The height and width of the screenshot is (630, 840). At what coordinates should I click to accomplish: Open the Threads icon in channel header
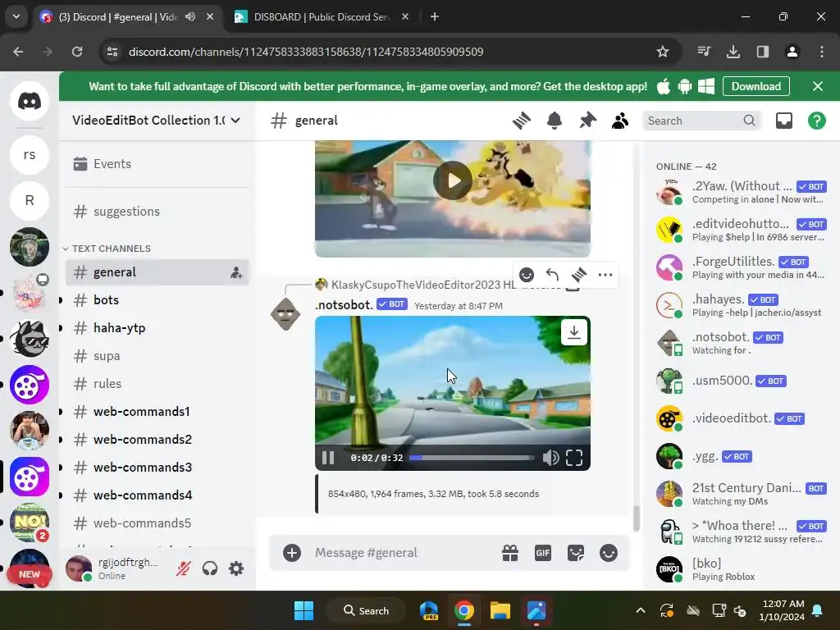(521, 121)
